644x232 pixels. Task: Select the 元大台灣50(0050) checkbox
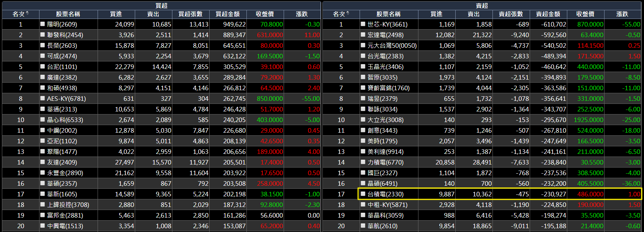363,45
